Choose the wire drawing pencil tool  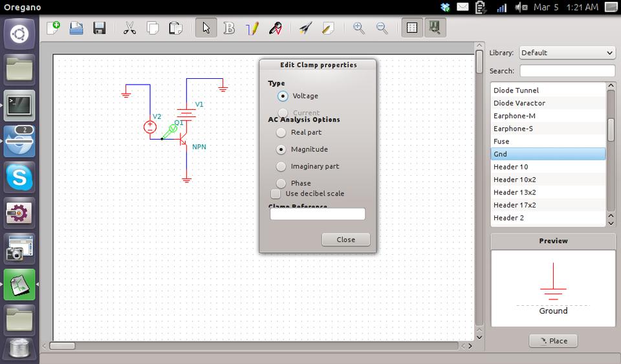pos(252,28)
